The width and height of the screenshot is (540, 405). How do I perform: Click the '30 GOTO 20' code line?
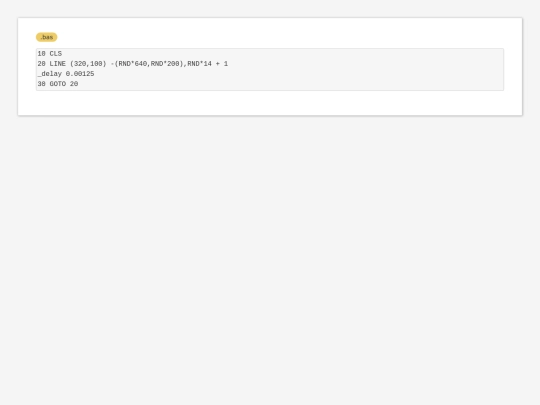[58, 84]
